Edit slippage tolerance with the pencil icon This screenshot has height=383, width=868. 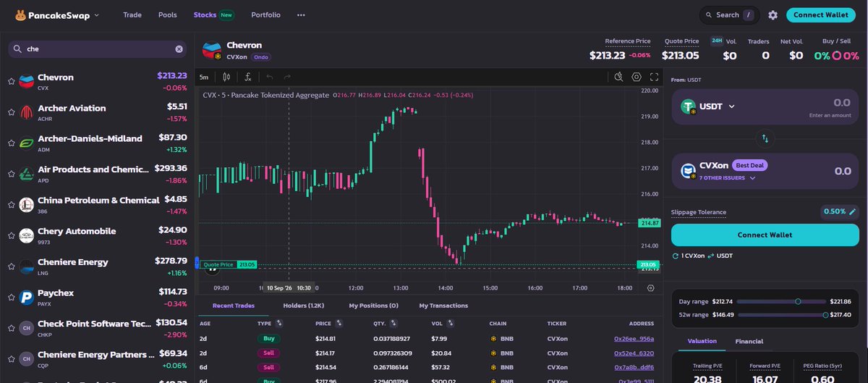(x=853, y=211)
